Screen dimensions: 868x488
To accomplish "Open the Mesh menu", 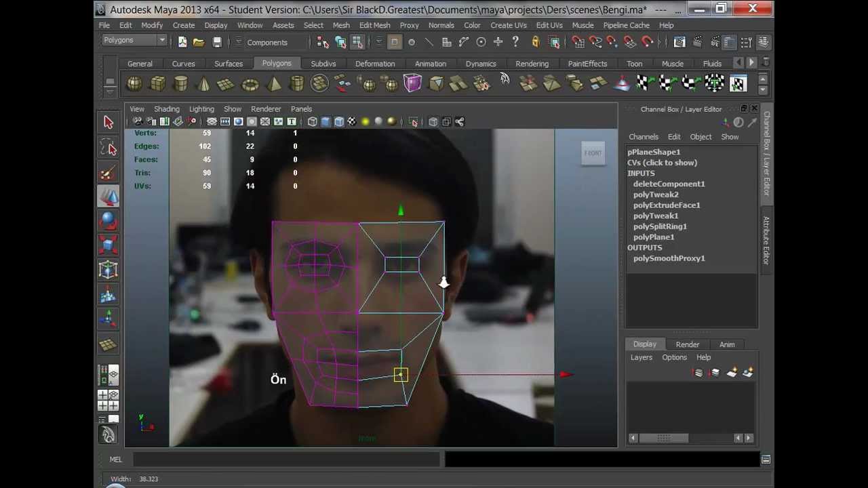I will pyautogui.click(x=341, y=26).
